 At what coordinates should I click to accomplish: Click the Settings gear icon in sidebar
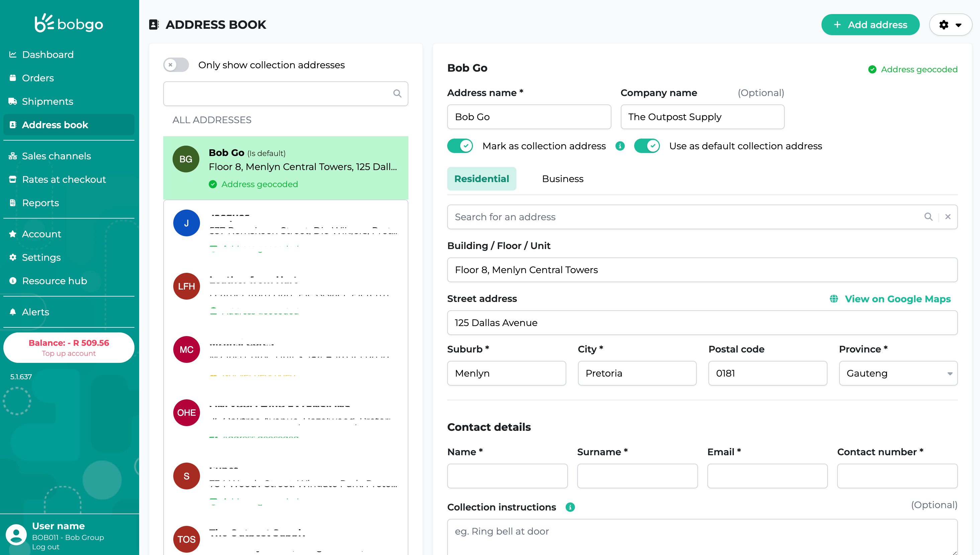click(13, 257)
